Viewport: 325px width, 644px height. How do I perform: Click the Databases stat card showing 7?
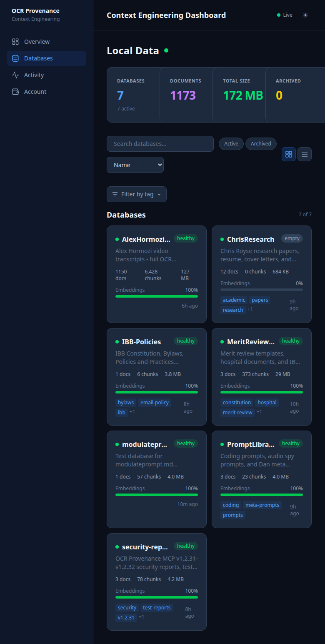tap(133, 95)
